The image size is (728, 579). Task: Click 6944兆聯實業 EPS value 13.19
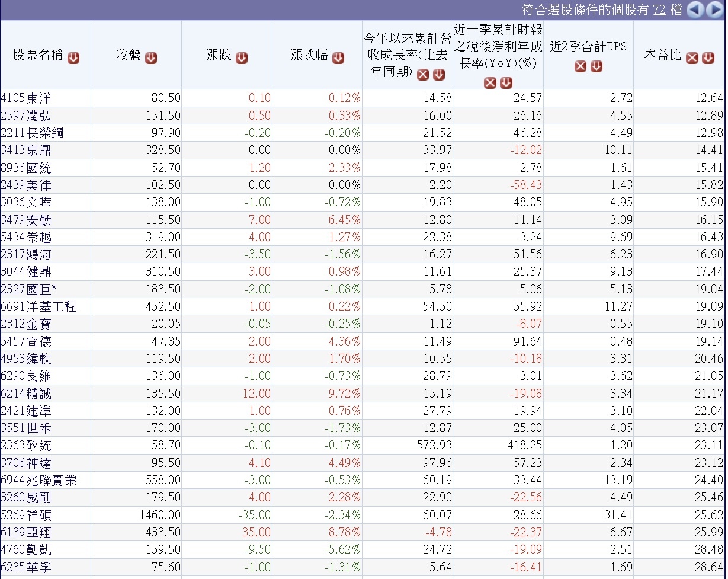[618, 480]
